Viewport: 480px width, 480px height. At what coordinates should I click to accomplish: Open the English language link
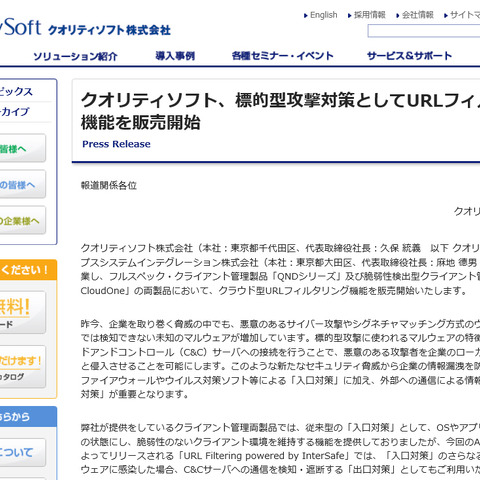(x=323, y=15)
